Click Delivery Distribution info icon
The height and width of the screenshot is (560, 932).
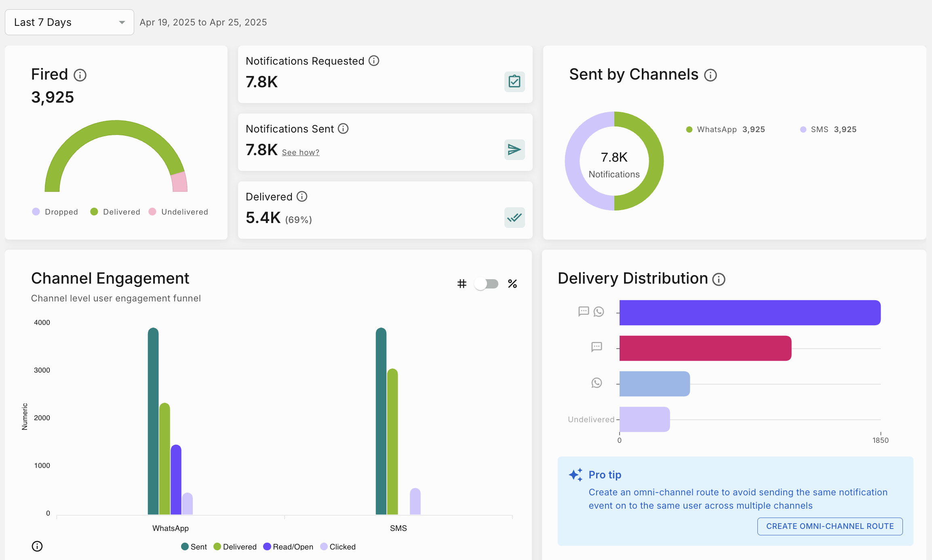(x=719, y=279)
